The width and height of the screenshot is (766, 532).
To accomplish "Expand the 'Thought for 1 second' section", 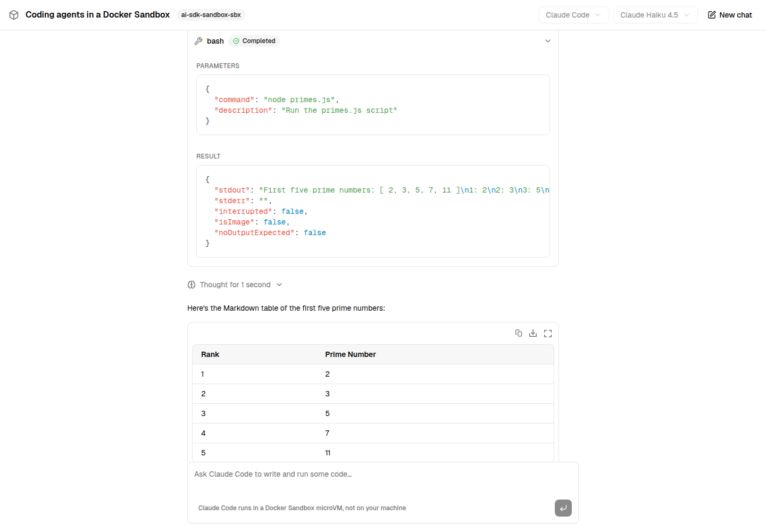I will [235, 285].
